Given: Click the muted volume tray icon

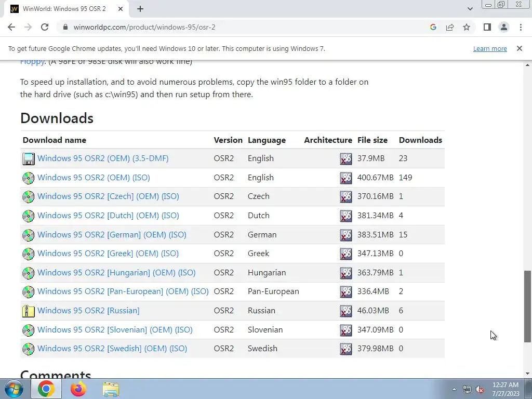Looking at the screenshot, I should point(480,390).
